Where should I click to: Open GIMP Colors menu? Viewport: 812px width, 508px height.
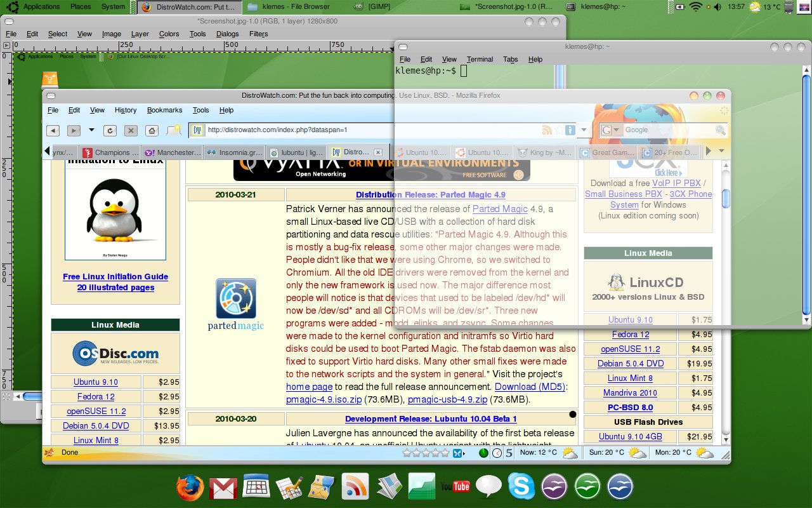[169, 34]
